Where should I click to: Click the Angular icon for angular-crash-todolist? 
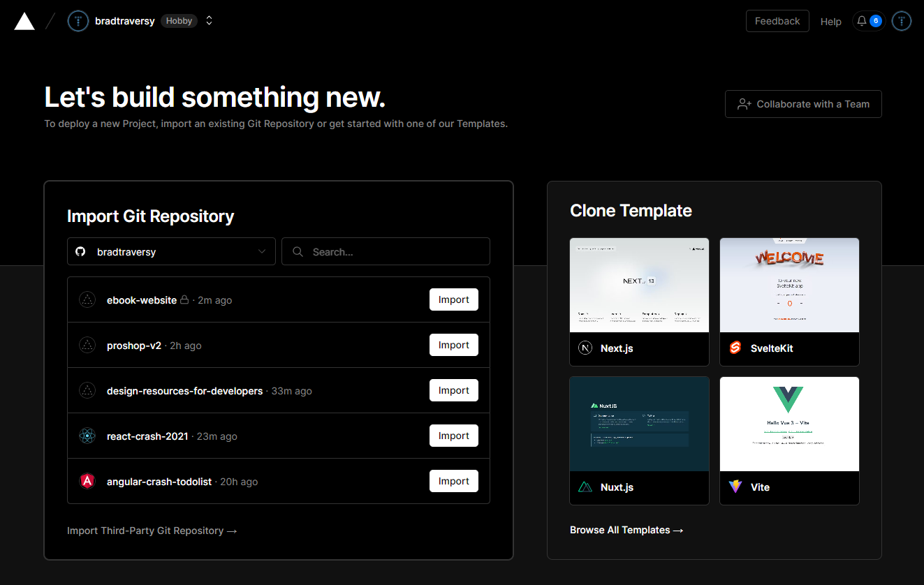(87, 481)
